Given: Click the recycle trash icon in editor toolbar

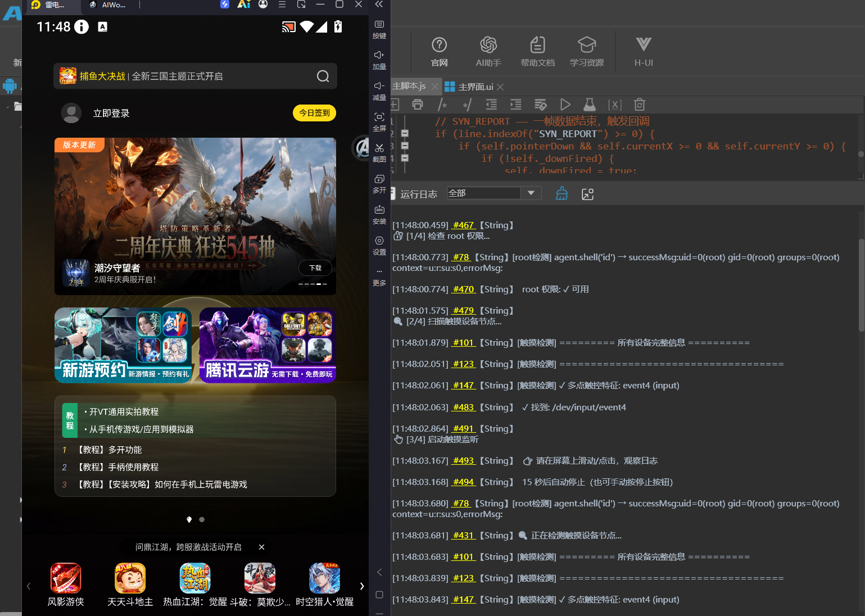Looking at the screenshot, I should (x=639, y=105).
